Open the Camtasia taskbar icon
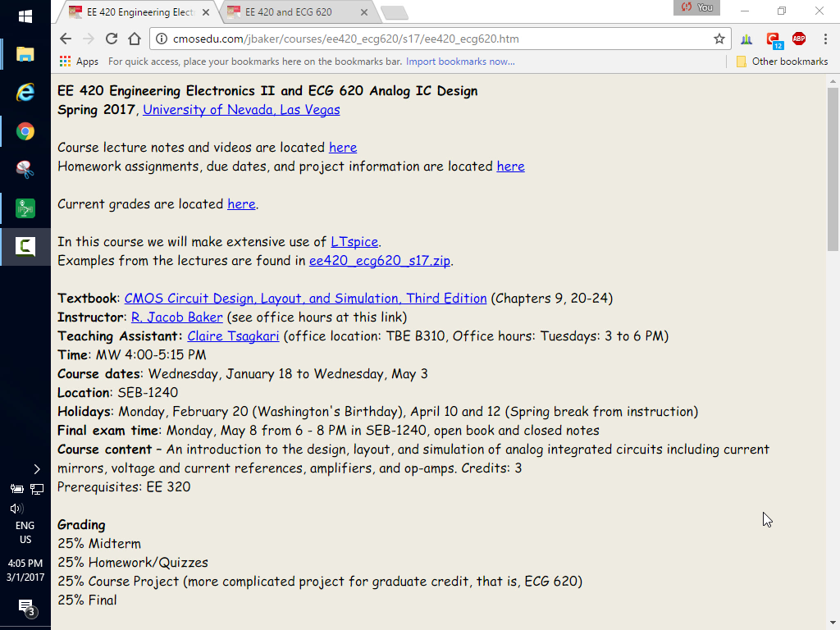 click(x=25, y=246)
